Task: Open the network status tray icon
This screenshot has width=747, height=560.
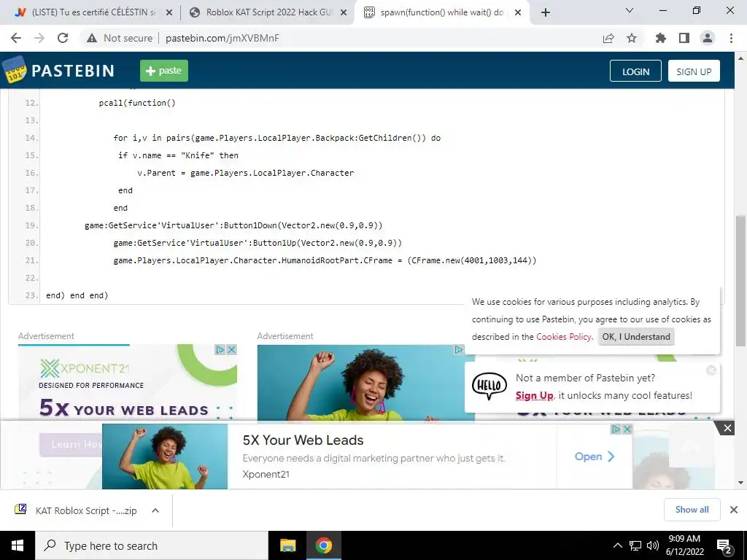Action: 635,545
